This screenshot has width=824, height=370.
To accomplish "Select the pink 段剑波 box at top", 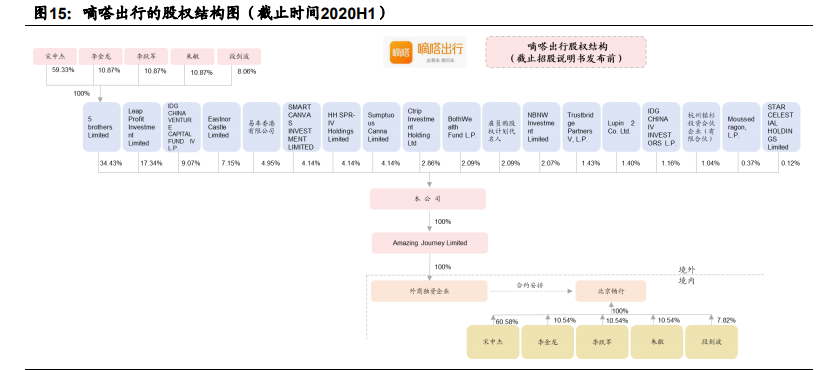I will tap(239, 56).
